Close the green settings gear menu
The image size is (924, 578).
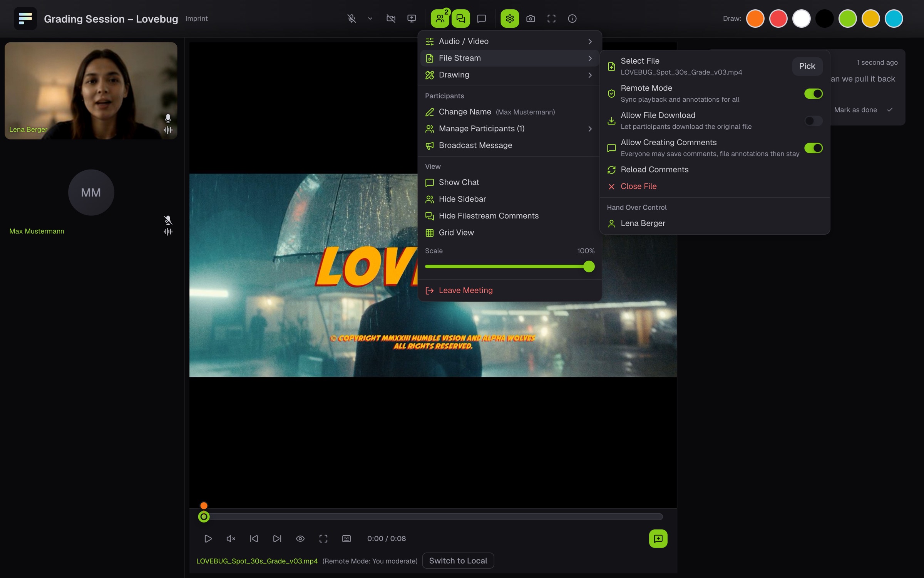pyautogui.click(x=510, y=18)
